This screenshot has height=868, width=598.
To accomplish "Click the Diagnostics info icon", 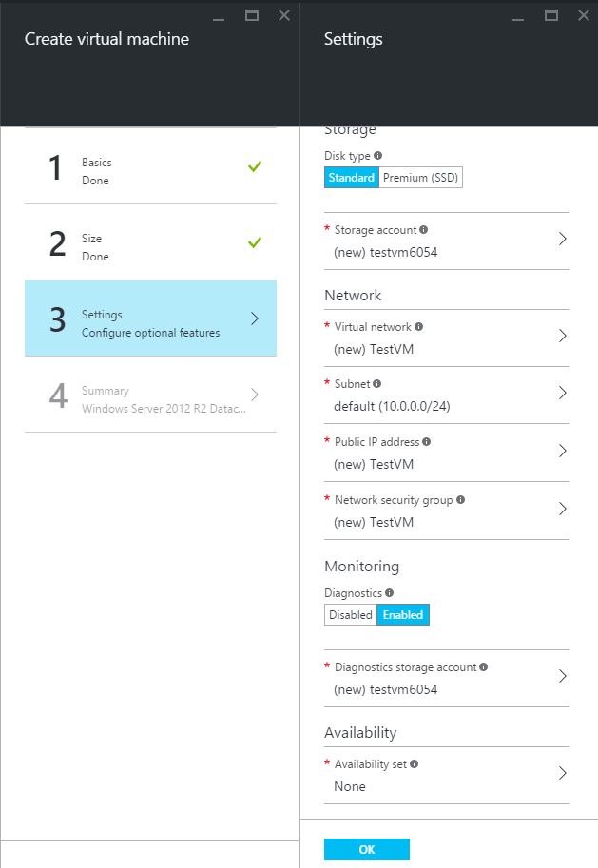I will pyautogui.click(x=389, y=593).
